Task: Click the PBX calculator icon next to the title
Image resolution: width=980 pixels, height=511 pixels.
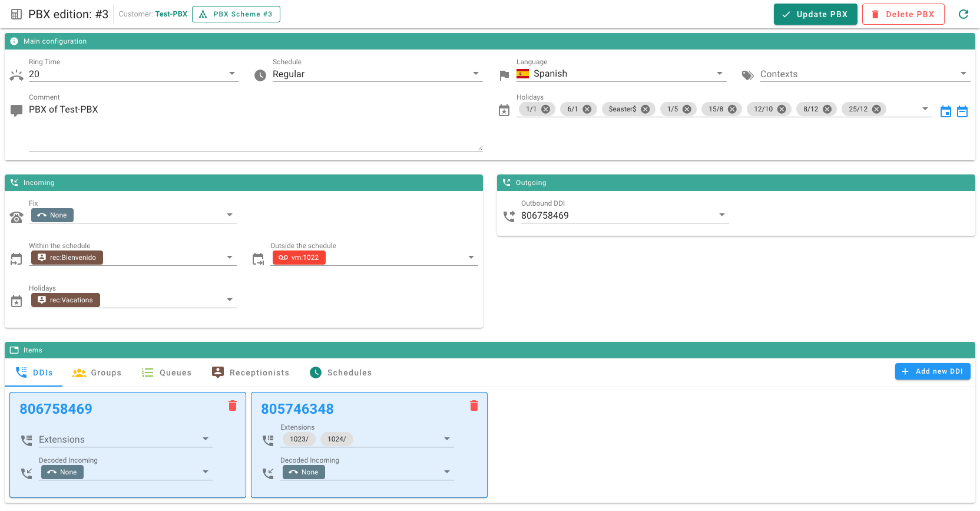Action: [16, 14]
